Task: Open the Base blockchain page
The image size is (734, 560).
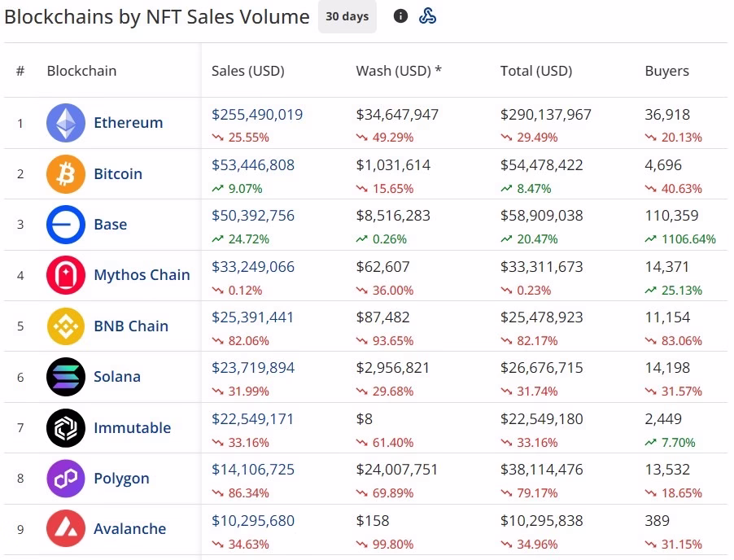Action: pyautogui.click(x=110, y=224)
